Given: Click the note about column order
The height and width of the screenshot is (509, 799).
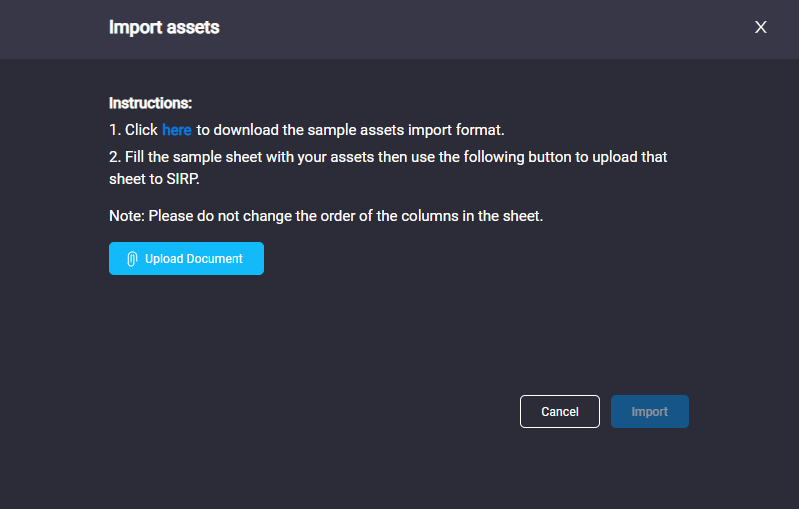Looking at the screenshot, I should coord(326,216).
